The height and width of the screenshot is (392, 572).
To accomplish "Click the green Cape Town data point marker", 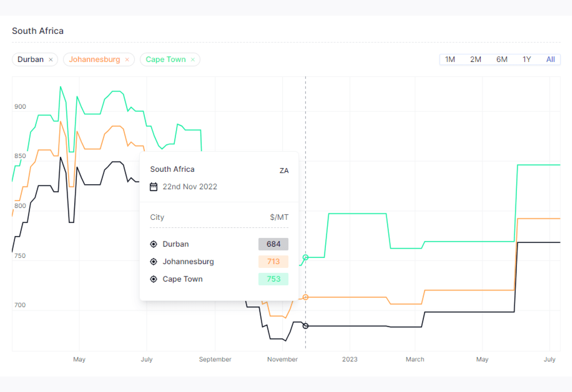I will tap(305, 257).
